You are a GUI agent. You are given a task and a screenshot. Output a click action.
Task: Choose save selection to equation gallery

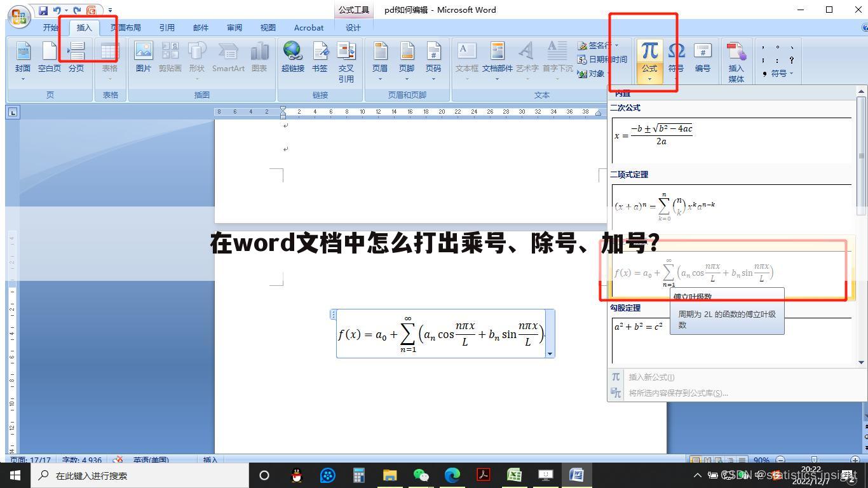point(678,393)
